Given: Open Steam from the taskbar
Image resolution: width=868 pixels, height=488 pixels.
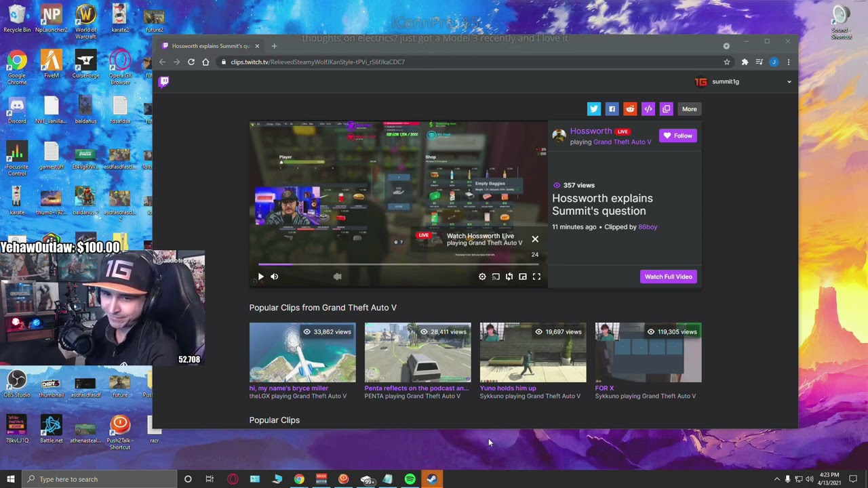Looking at the screenshot, I should point(432,479).
